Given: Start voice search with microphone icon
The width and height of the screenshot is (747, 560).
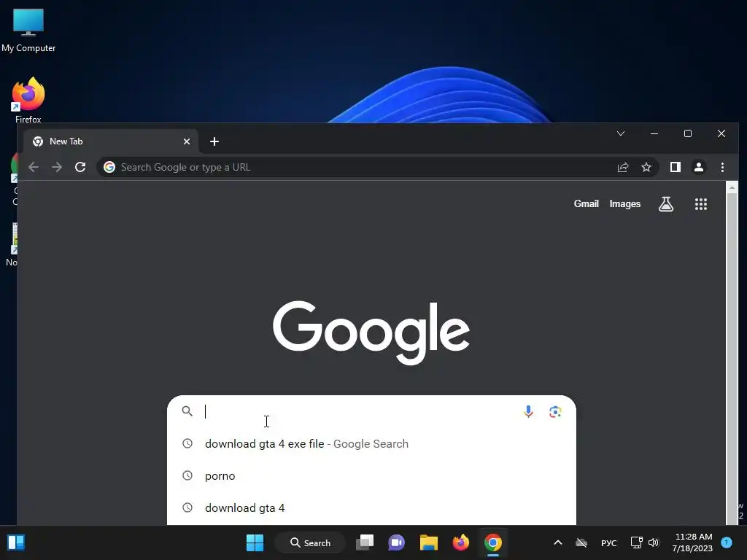Looking at the screenshot, I should (528, 411).
